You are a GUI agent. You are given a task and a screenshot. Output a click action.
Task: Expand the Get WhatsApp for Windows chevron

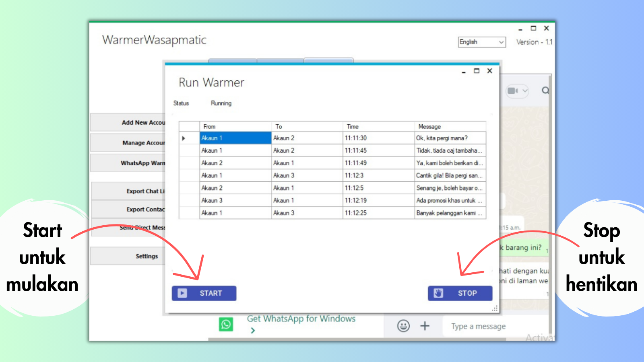tap(253, 331)
